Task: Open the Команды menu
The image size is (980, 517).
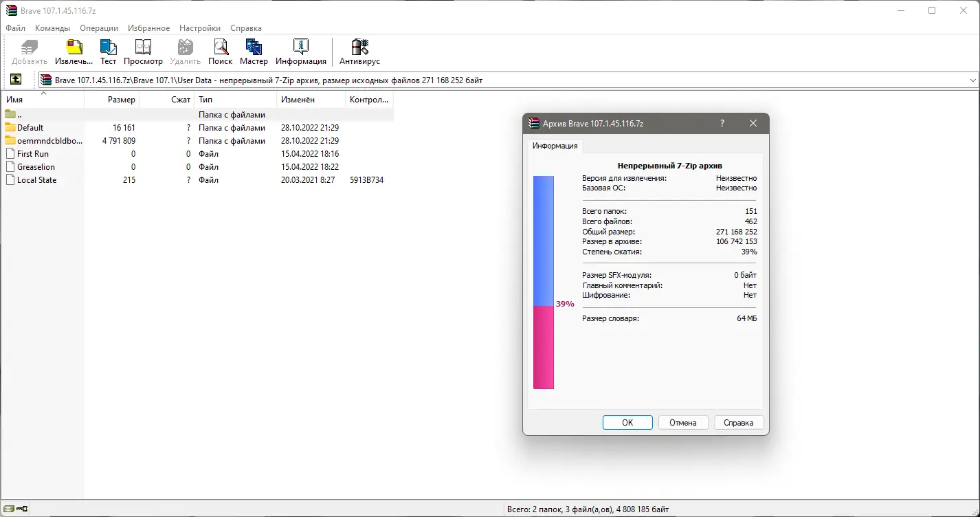Action: [53, 28]
